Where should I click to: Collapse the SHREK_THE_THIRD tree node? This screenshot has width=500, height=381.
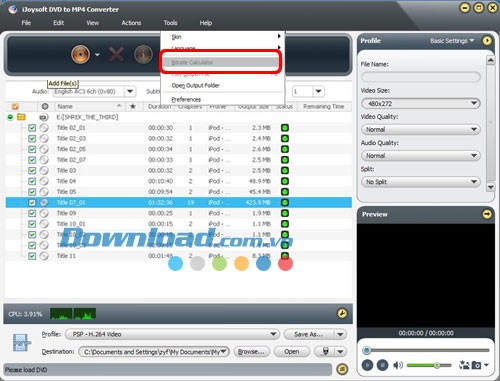(10, 117)
